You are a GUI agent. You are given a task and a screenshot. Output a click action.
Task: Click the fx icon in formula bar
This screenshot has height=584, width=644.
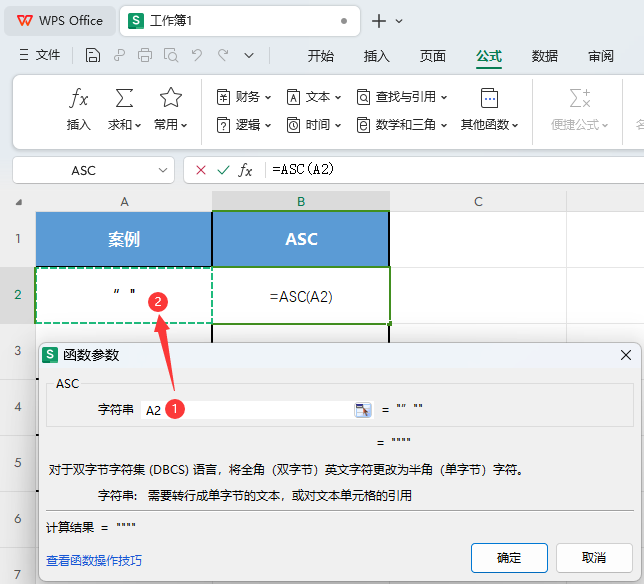(x=245, y=170)
